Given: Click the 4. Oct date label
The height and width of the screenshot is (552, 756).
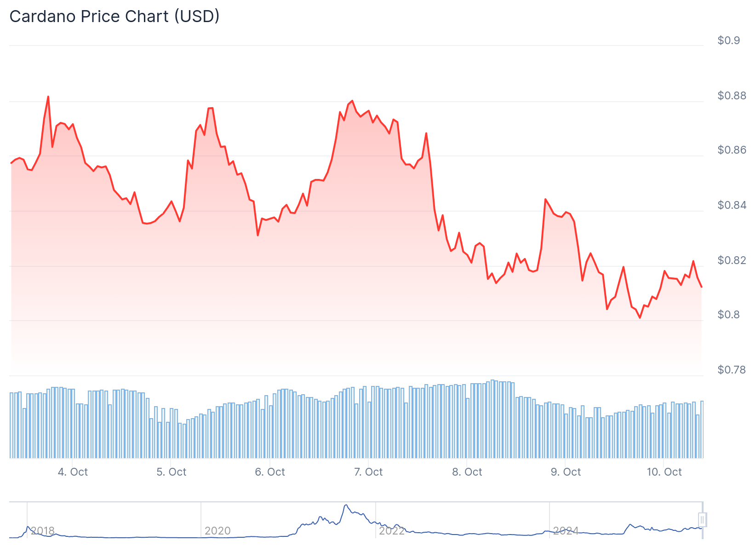Looking at the screenshot, I should tap(73, 472).
